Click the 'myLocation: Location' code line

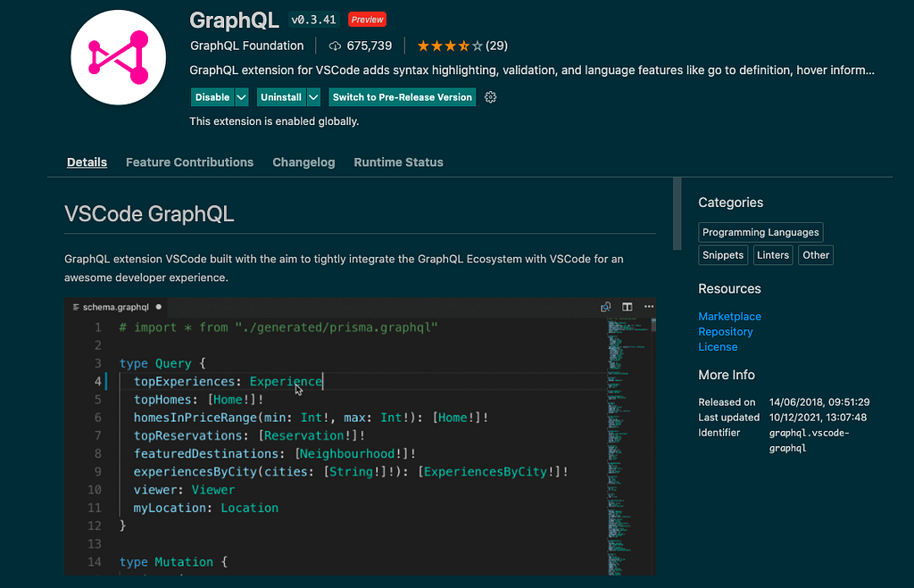[206, 509]
